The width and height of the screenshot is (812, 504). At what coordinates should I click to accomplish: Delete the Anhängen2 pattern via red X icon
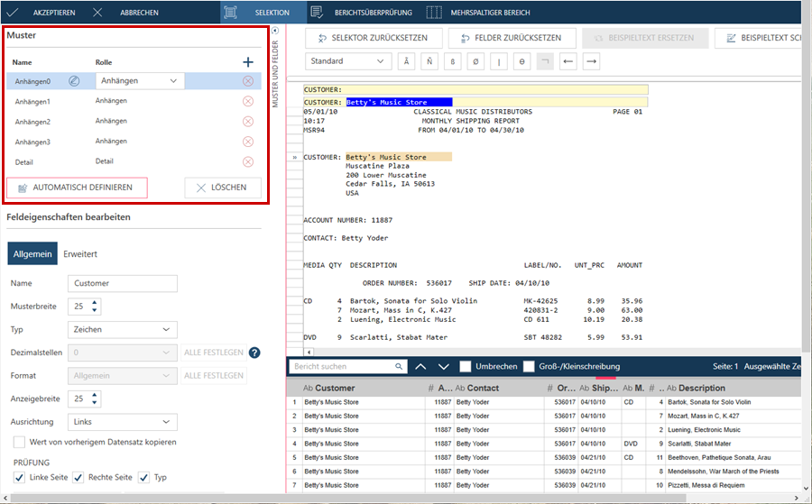pyautogui.click(x=248, y=122)
